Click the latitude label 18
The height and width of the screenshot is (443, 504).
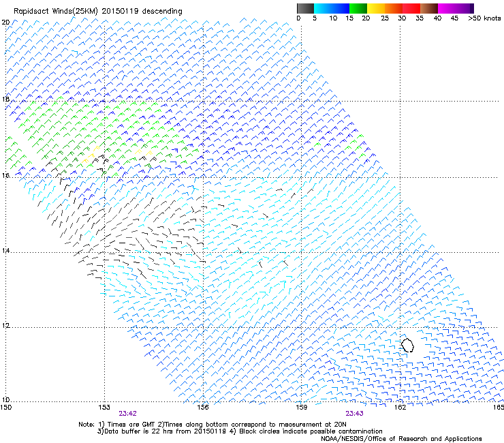(5, 99)
